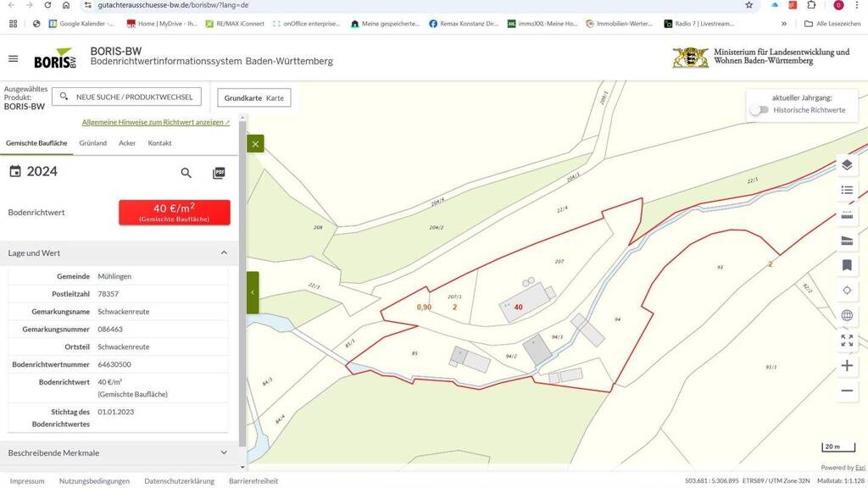Export Bodenrichtwert details as PDF
The image size is (868, 488).
pyautogui.click(x=219, y=173)
